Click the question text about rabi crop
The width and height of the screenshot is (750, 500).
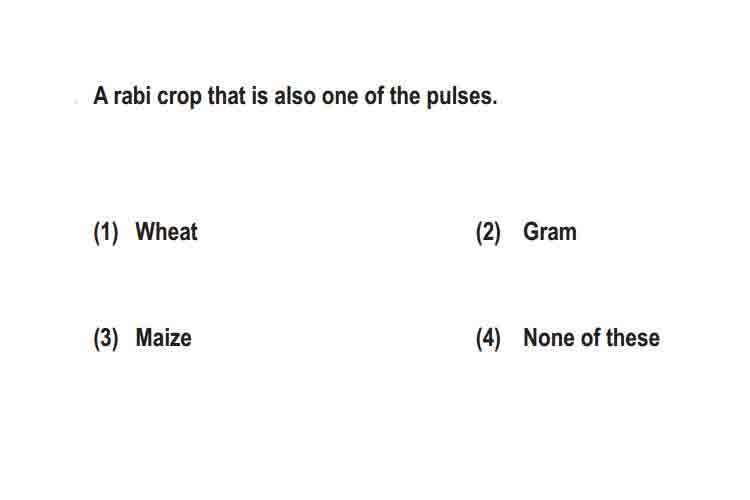tap(295, 96)
